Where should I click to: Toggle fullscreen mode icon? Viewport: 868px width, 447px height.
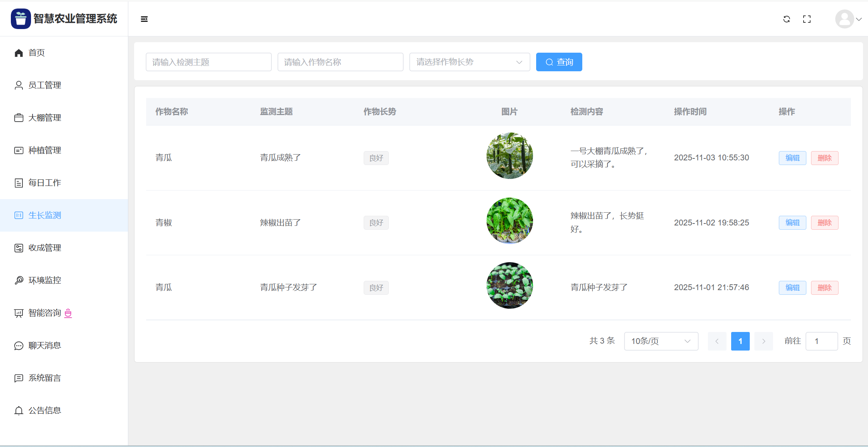[x=807, y=19]
